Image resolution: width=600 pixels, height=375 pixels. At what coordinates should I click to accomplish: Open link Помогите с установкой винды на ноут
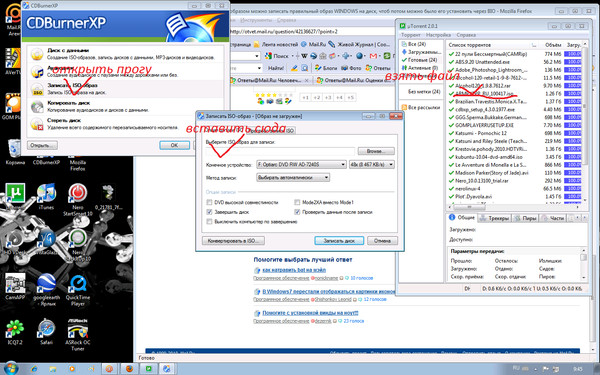[310, 313]
